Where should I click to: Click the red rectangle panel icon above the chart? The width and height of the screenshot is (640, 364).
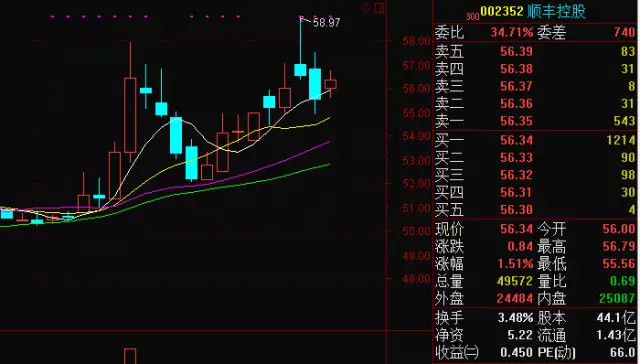click(x=380, y=7)
